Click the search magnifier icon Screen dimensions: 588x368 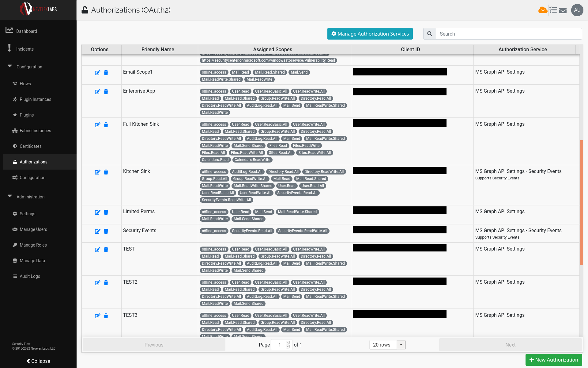click(x=430, y=34)
